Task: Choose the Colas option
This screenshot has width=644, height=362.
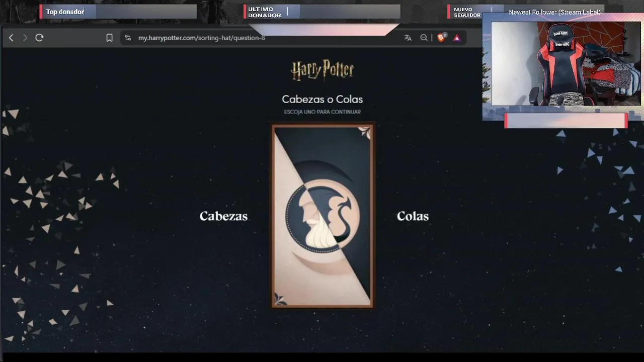Action: tap(413, 216)
